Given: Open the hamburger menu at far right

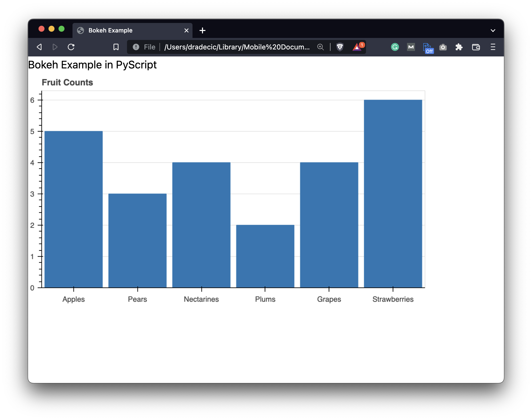Looking at the screenshot, I should pyautogui.click(x=492, y=47).
